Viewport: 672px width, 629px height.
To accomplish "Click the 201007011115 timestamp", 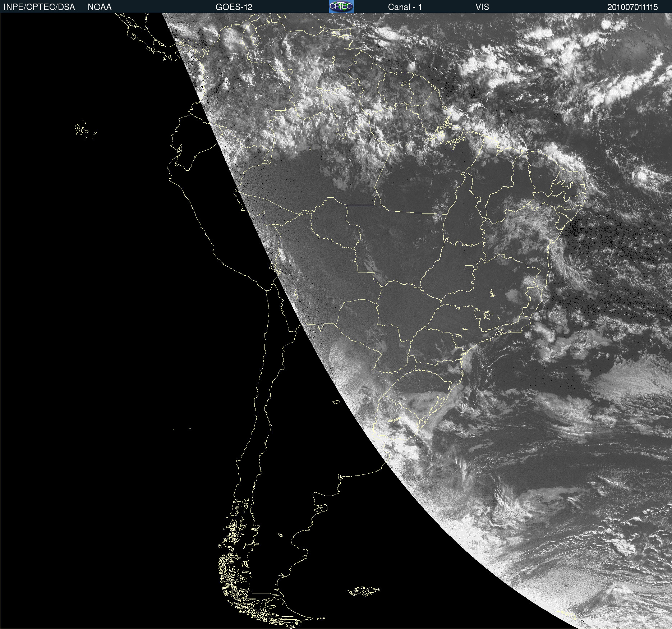I will coord(632,7).
